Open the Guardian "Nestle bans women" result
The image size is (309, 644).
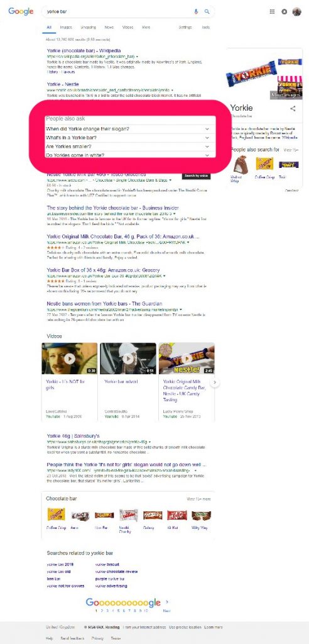click(104, 304)
